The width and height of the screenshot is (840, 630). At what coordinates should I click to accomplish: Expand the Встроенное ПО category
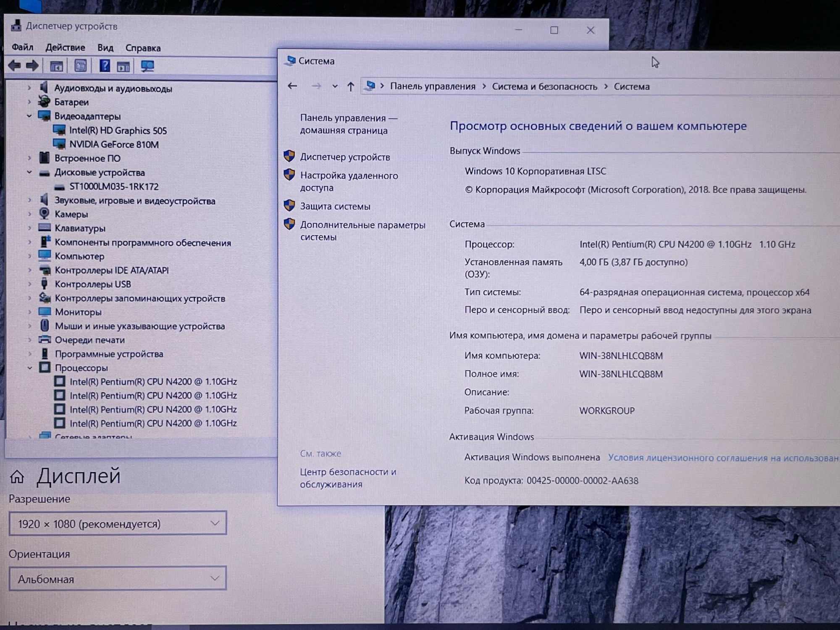coord(29,158)
